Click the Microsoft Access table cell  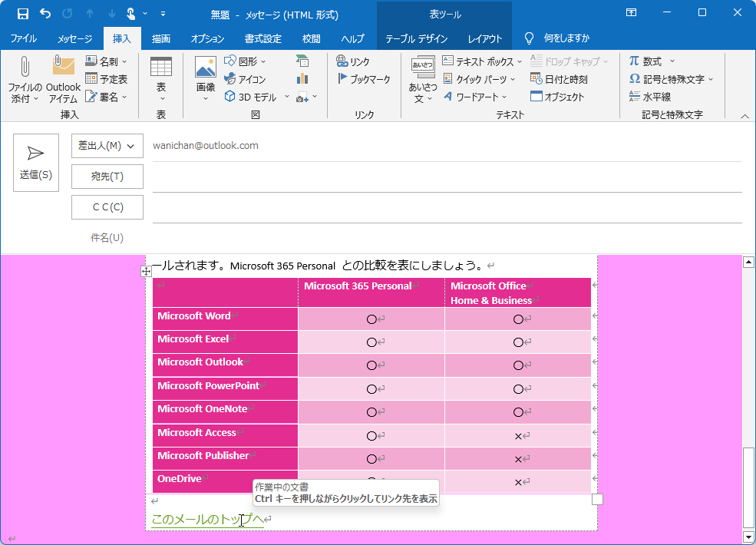225,435
